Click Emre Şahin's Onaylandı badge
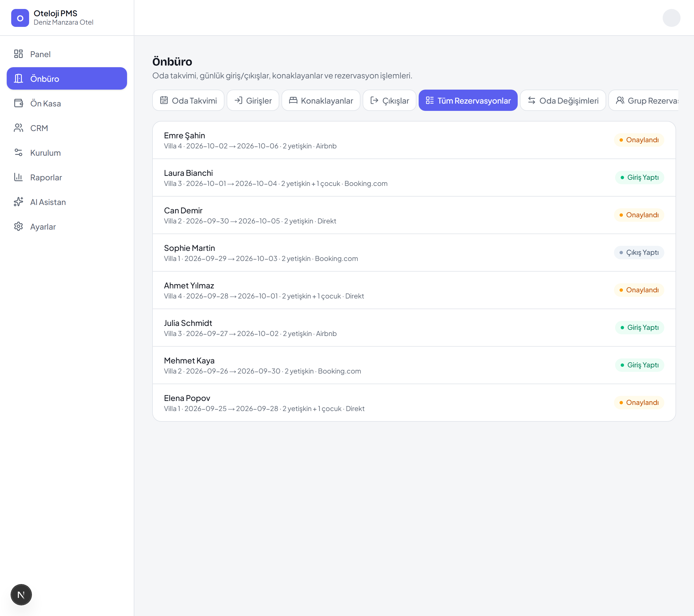 pos(639,140)
